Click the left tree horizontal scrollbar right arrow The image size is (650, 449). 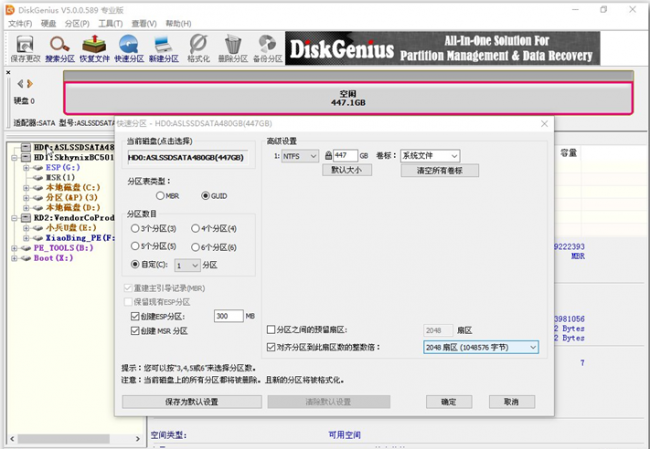click(138, 439)
